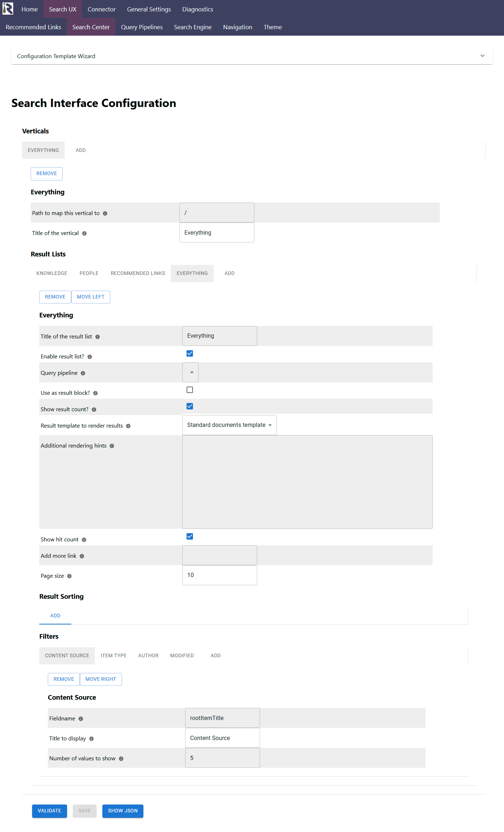Switch to the People result list tab
Viewport: 504px width, 832px height.
coord(89,274)
